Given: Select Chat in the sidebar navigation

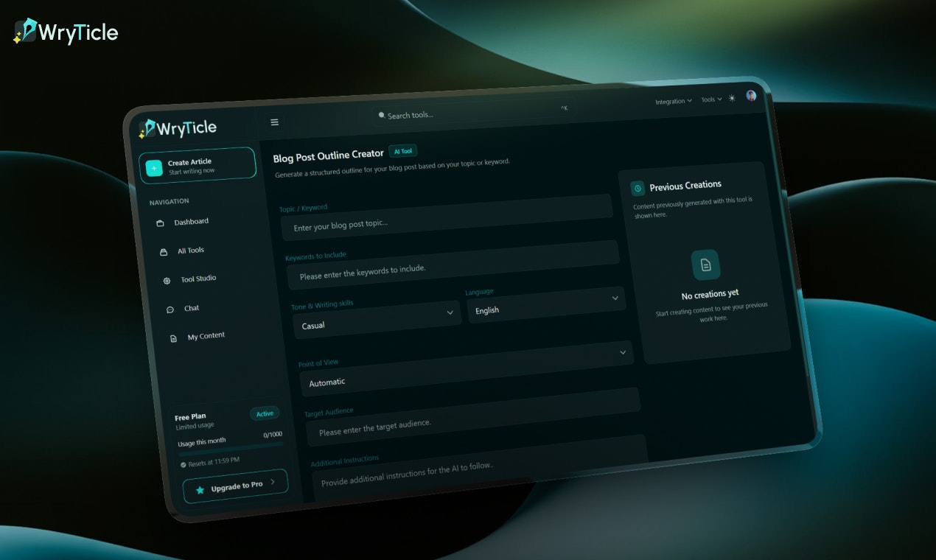Looking at the screenshot, I should click(x=192, y=309).
